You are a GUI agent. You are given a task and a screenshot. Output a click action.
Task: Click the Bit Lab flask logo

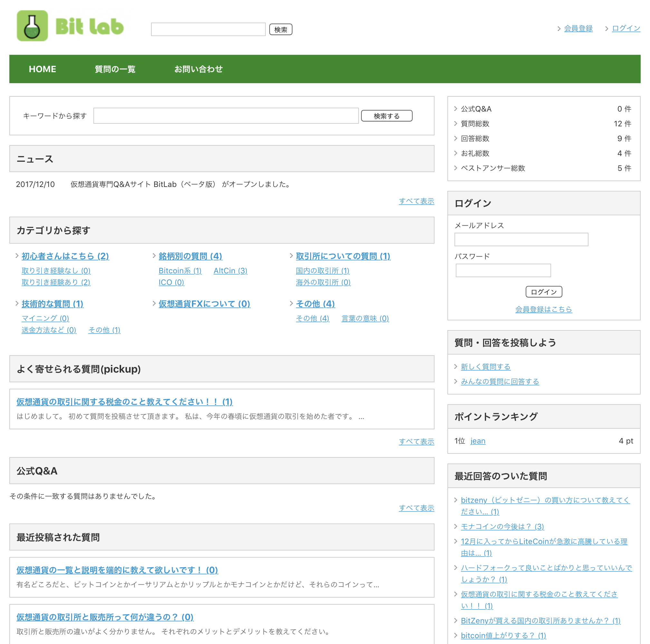(33, 25)
